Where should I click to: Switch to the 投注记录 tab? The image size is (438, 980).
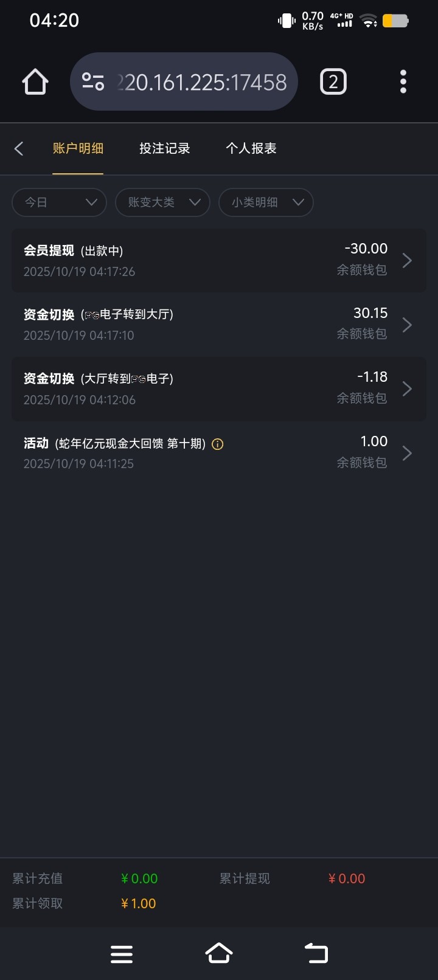[x=164, y=148]
